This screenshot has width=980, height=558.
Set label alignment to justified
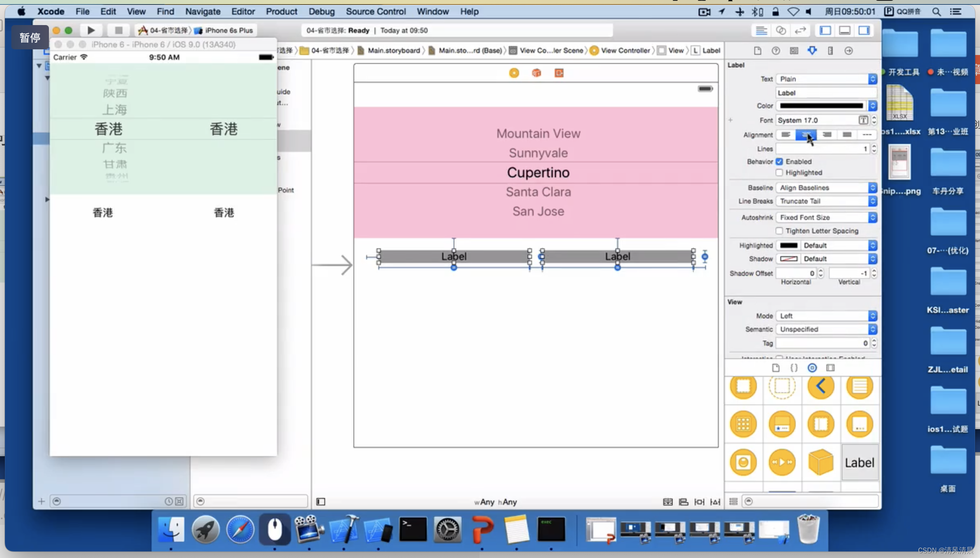coord(847,135)
